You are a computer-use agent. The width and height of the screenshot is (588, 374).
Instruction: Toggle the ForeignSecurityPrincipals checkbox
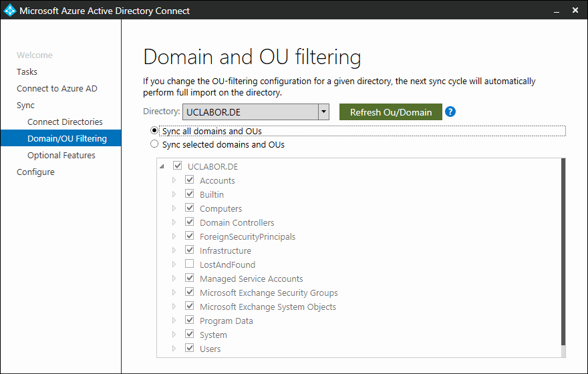pos(189,236)
